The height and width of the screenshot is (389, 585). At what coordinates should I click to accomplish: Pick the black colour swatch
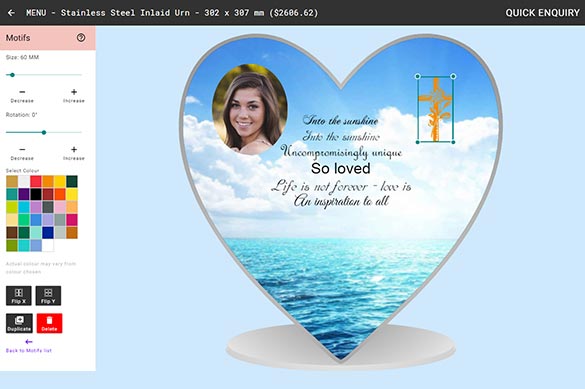(36, 194)
